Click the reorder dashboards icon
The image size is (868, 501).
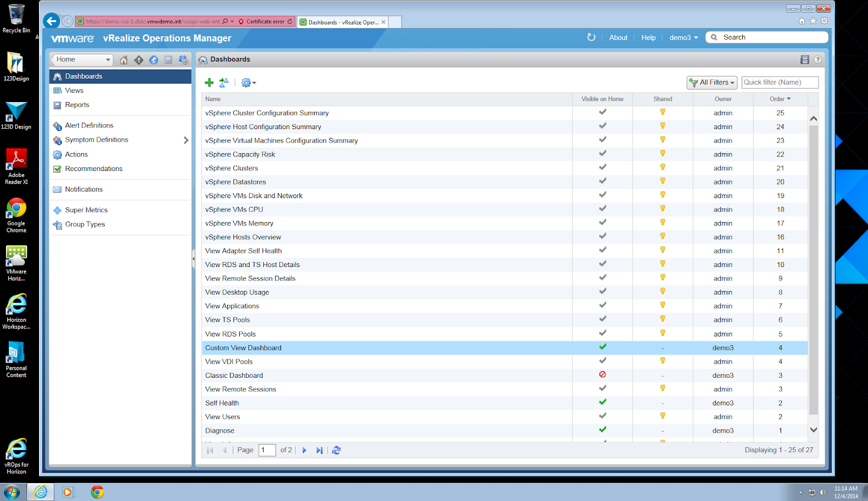tap(224, 83)
